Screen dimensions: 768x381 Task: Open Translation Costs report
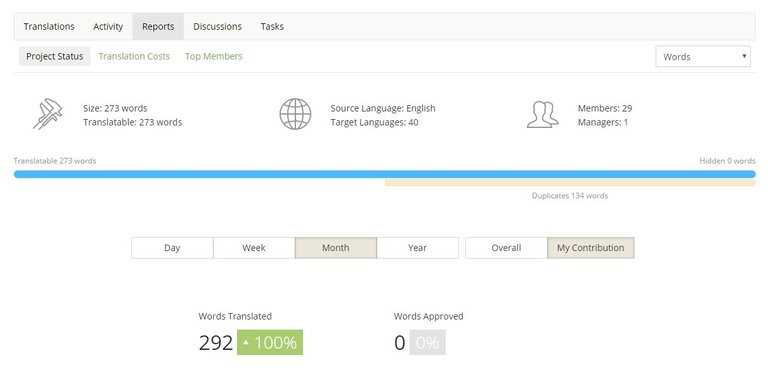click(x=134, y=56)
